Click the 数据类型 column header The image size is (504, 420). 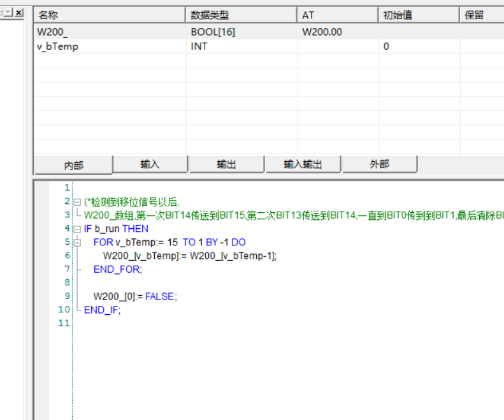click(241, 15)
